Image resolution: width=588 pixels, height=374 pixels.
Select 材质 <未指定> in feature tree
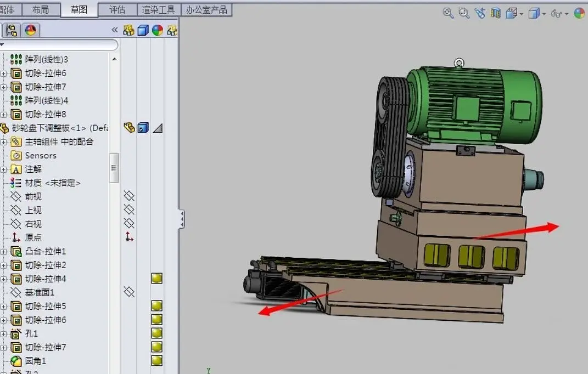pos(52,183)
